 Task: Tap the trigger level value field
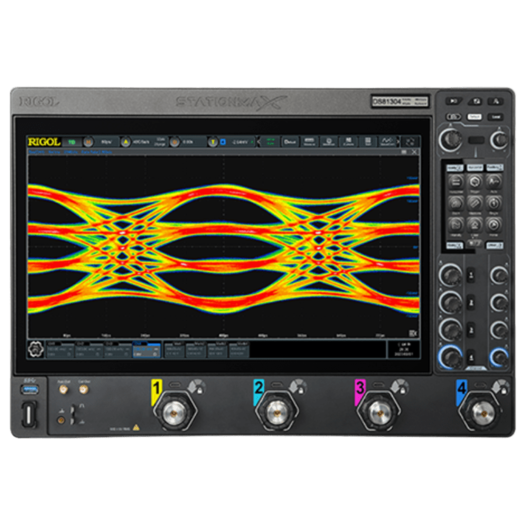point(241,142)
